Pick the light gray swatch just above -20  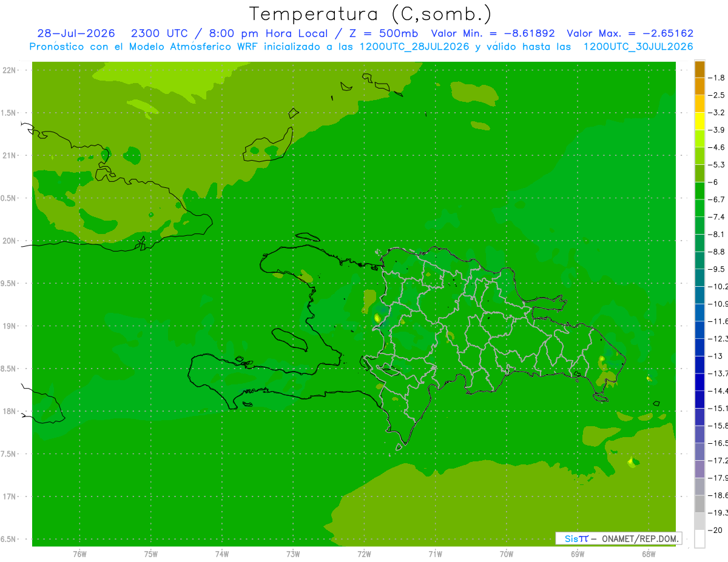(x=699, y=521)
